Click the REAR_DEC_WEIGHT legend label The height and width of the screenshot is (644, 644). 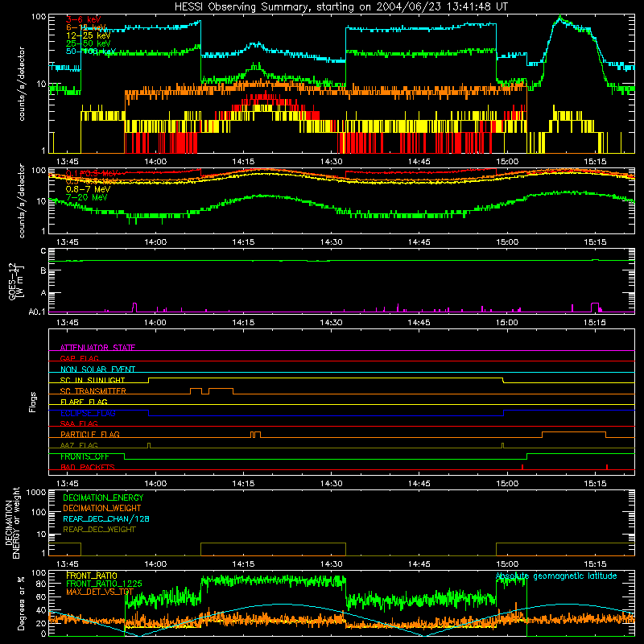[x=99, y=530]
